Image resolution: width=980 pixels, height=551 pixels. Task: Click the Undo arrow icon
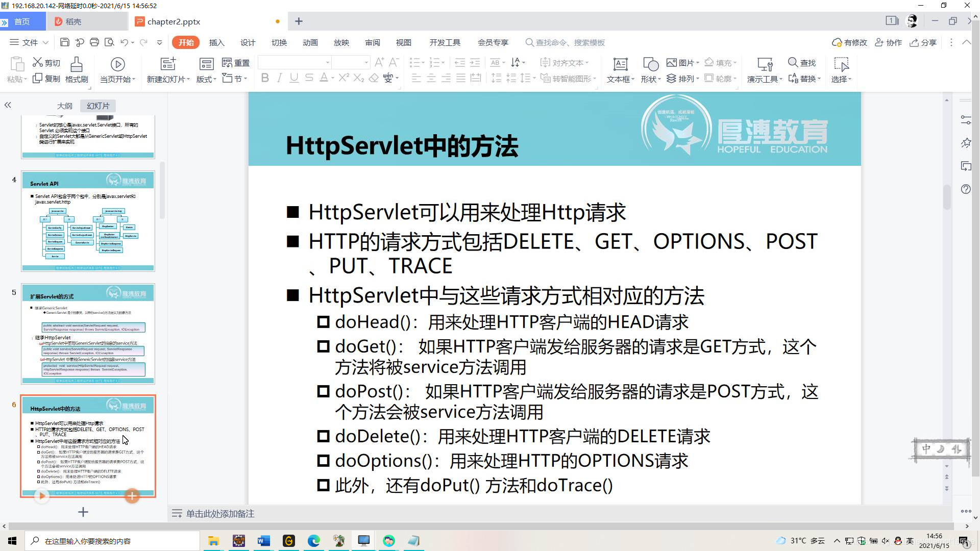coord(124,42)
